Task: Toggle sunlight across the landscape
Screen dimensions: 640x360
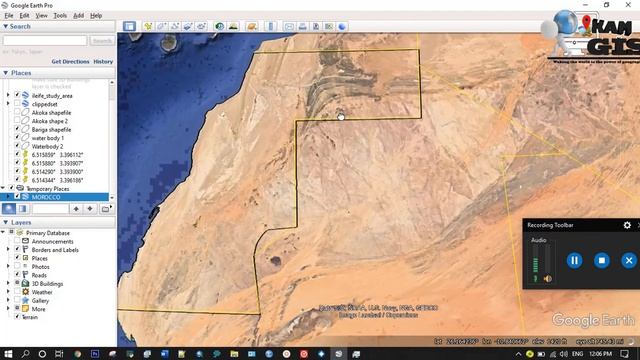Action: (x=233, y=27)
